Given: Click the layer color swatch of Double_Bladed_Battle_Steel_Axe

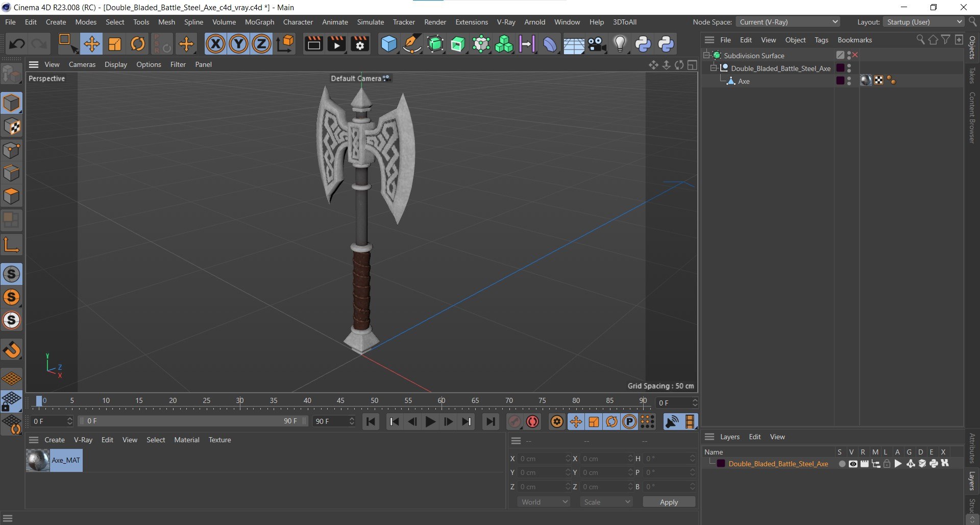Looking at the screenshot, I should point(721,464).
